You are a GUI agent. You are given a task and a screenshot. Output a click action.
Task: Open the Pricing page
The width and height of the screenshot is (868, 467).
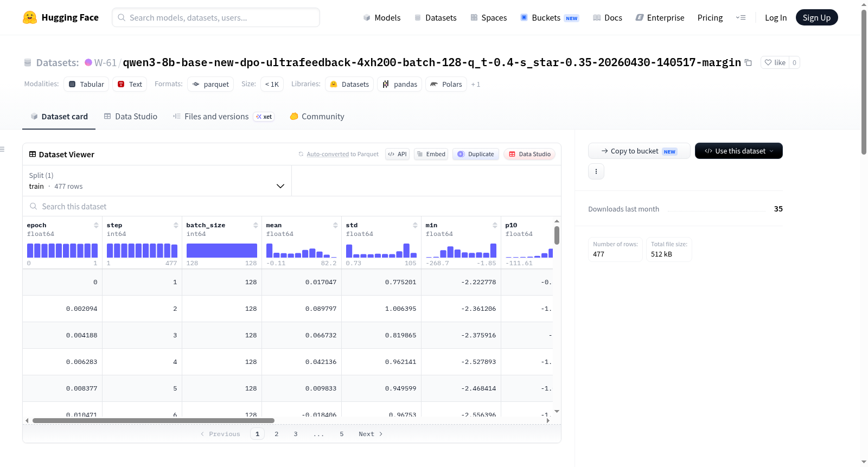point(710,17)
